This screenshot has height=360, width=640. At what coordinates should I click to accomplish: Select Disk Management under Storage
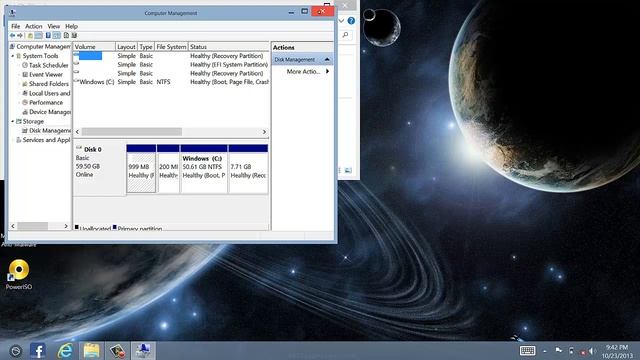tap(49, 131)
